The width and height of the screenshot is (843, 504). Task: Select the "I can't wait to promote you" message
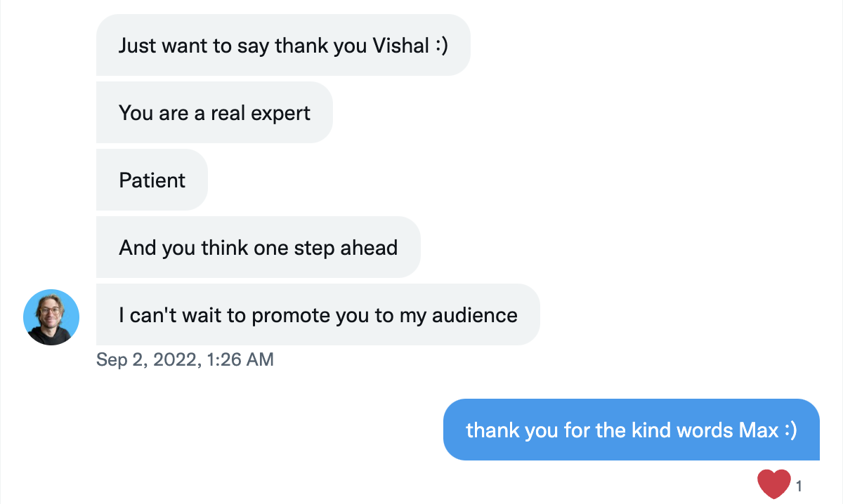pyautogui.click(x=318, y=315)
